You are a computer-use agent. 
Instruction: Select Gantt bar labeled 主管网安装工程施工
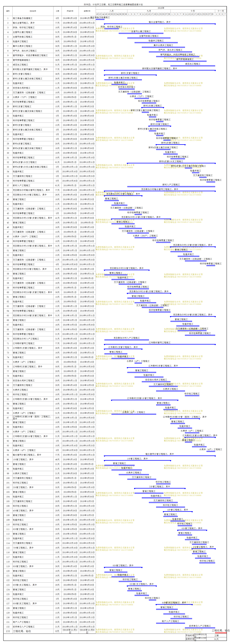149,38
